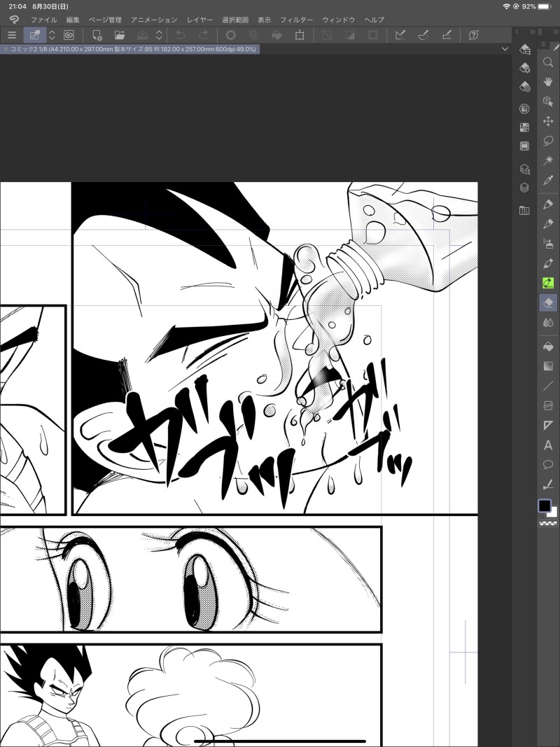Open the フィルター menu
Viewport: 560px width, 747px height.
[x=296, y=20]
